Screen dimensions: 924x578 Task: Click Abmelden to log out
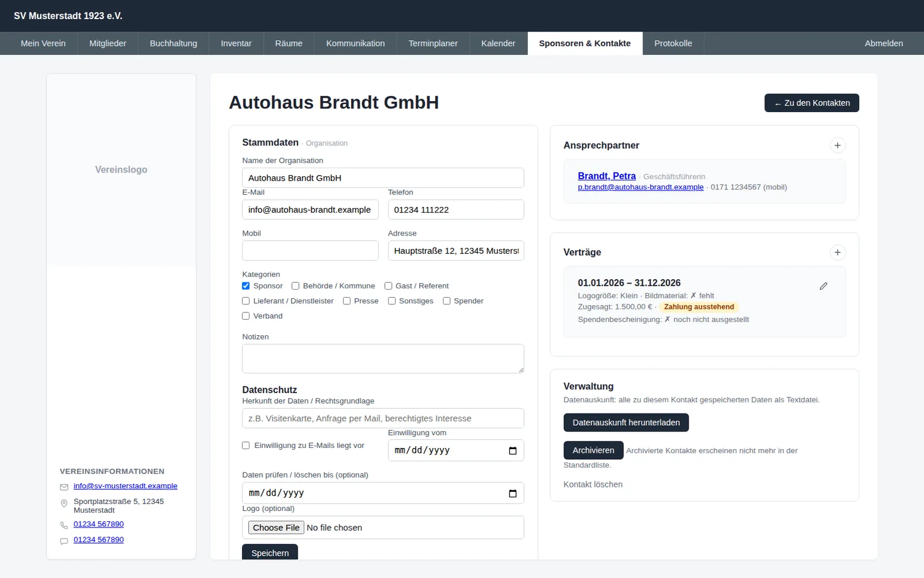coord(884,43)
